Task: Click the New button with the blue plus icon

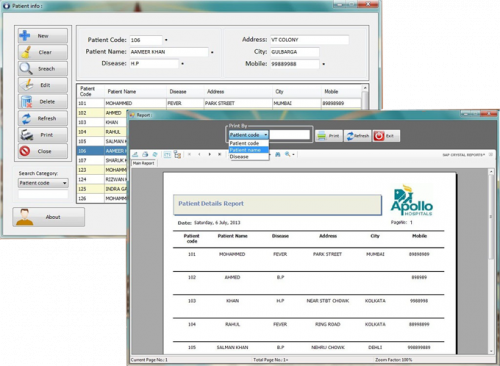Action: [43, 36]
